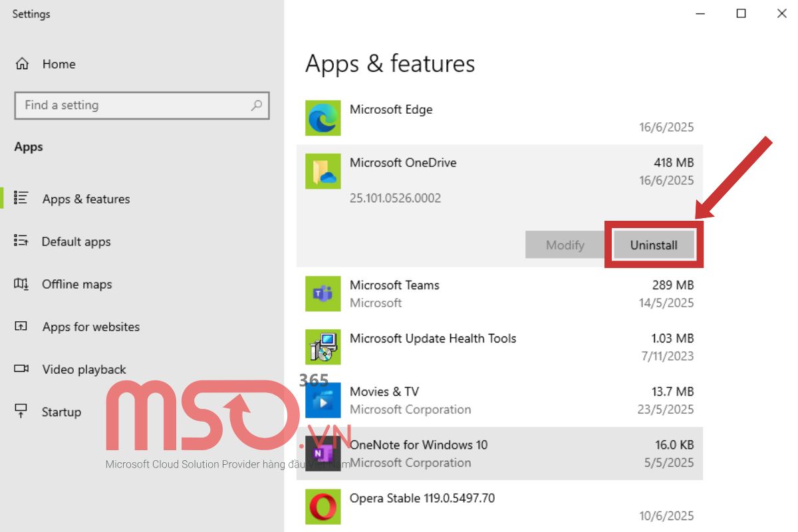Screen dimensions: 798x532
Task: Click the 7/11/2023 install date
Action: 668,356
